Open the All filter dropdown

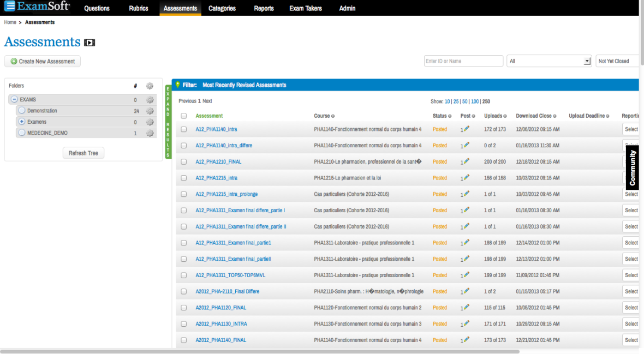pos(548,61)
